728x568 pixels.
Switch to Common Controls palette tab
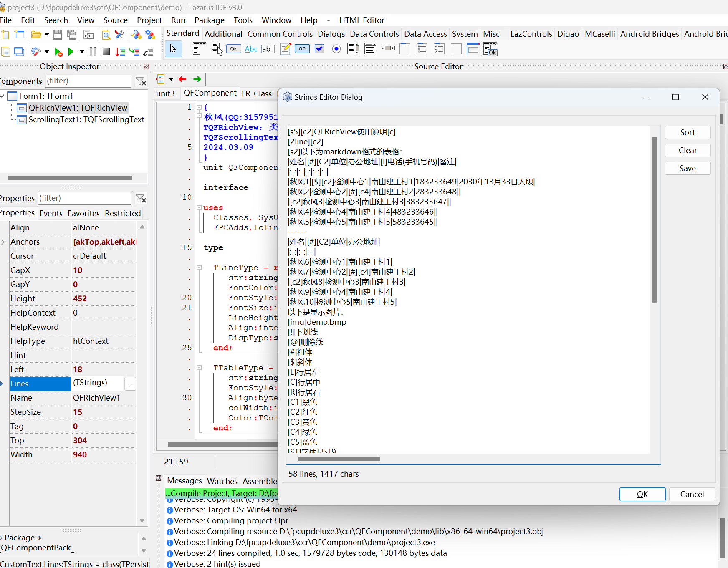[x=280, y=34]
